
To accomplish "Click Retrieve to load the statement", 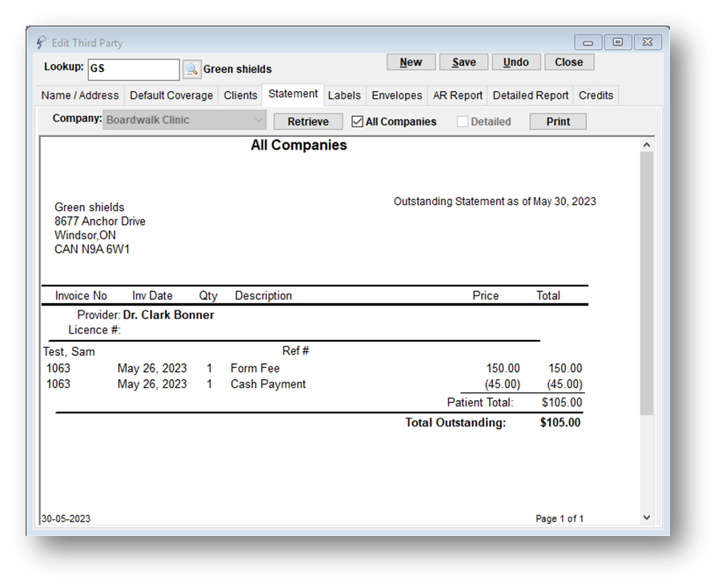I will coord(308,122).
